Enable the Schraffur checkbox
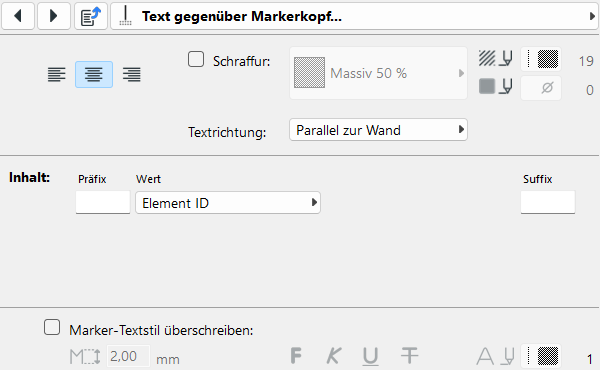The image size is (600, 370). (196, 60)
